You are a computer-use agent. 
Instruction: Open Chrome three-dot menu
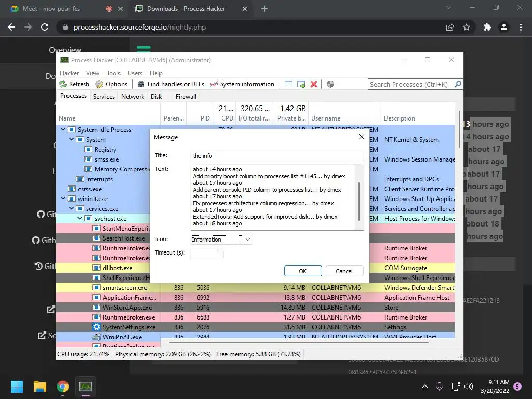(521, 27)
